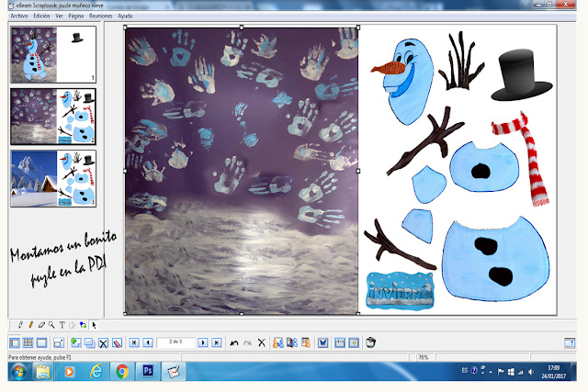Click the volume icon in system tray

pos(531,372)
